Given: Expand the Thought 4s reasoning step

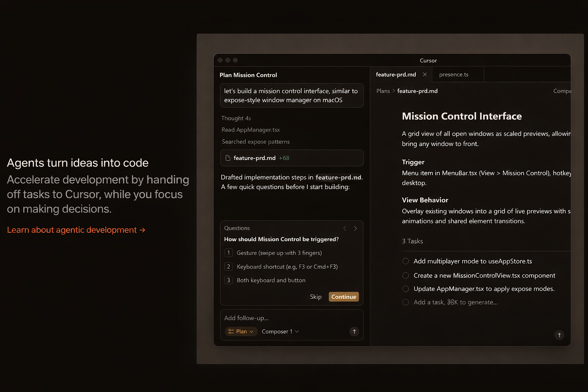Looking at the screenshot, I should tap(236, 118).
